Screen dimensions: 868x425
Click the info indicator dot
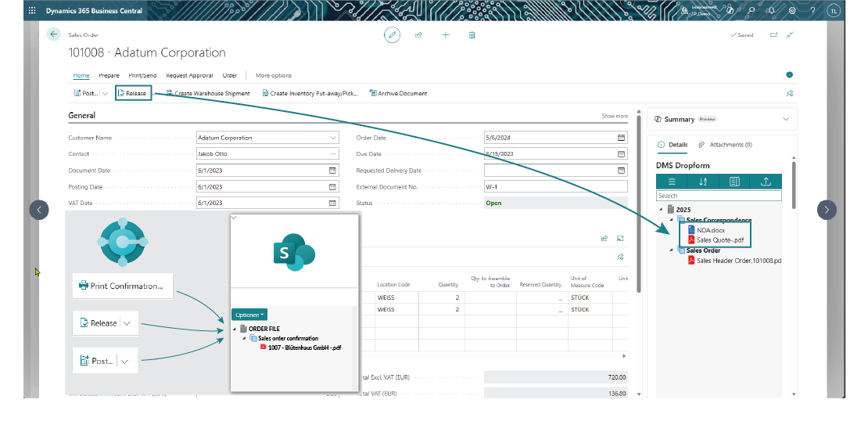coord(789,75)
